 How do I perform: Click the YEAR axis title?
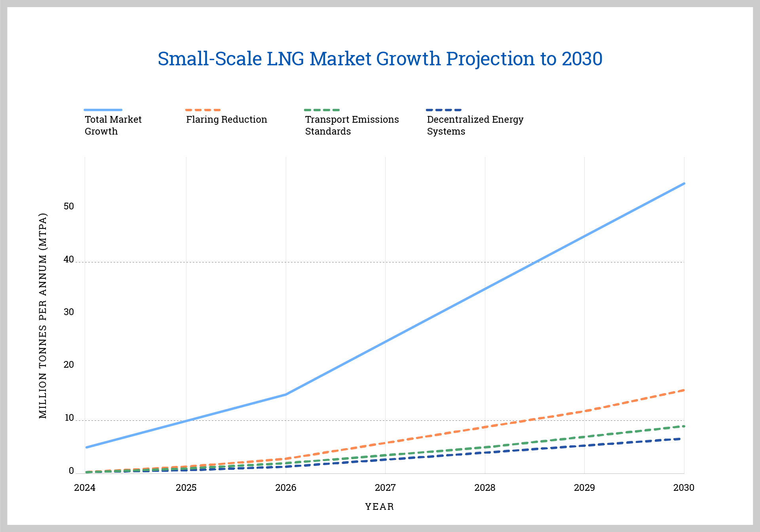[380, 507]
